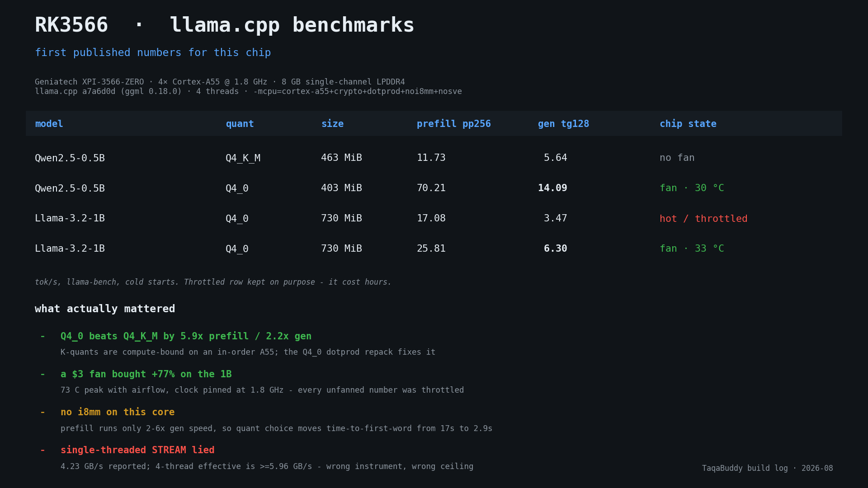
Task: Click the 'chip state' column header
Action: click(x=688, y=124)
